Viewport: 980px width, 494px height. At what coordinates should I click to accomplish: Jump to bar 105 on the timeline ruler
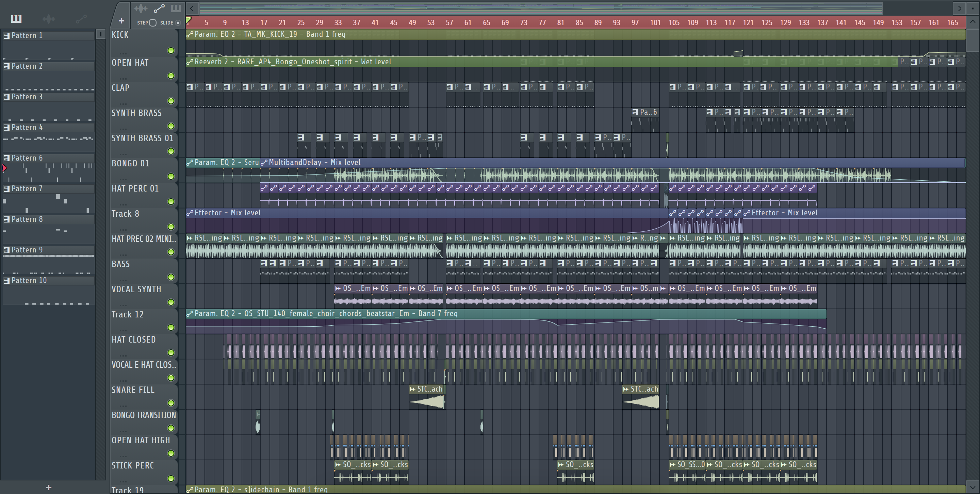tap(674, 22)
